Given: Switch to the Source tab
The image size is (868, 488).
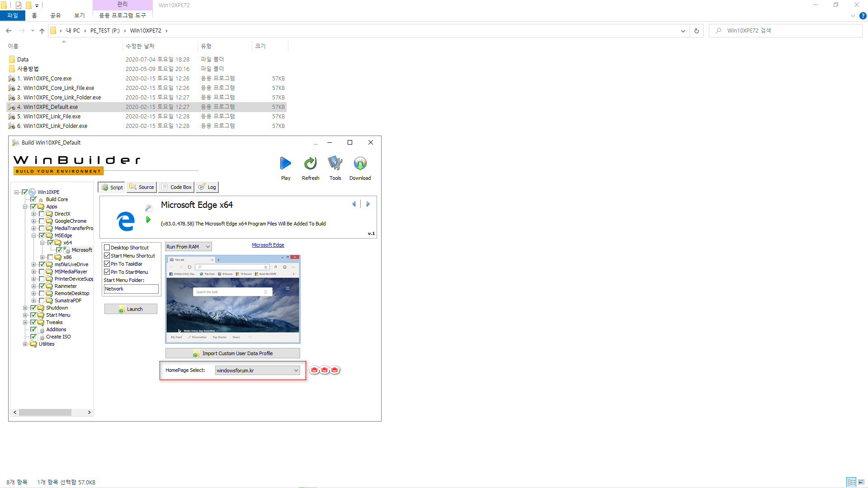Looking at the screenshot, I should (x=142, y=187).
